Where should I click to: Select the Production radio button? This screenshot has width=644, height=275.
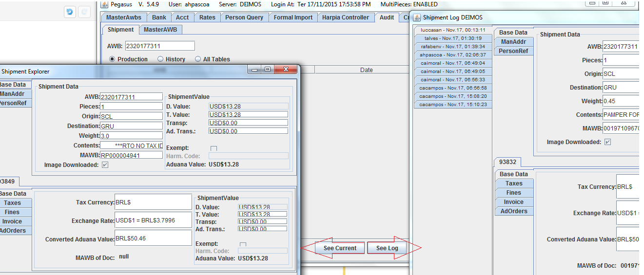[x=112, y=59]
